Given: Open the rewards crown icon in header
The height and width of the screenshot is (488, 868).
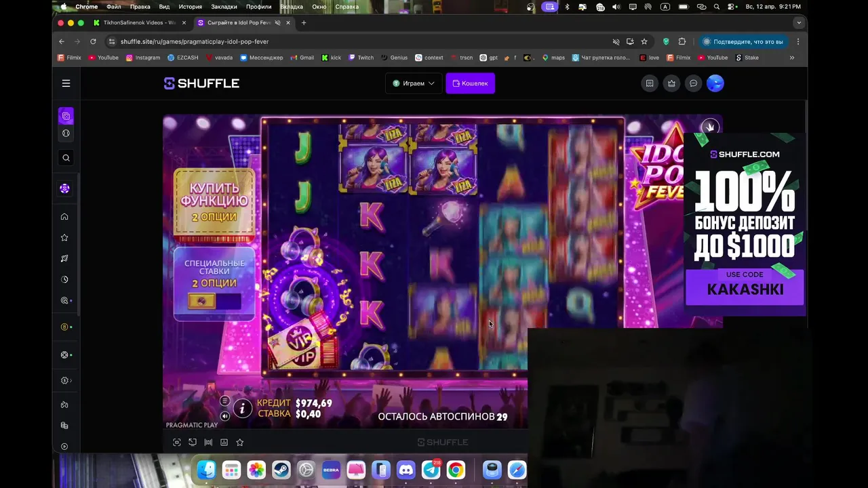Looking at the screenshot, I should [x=671, y=83].
